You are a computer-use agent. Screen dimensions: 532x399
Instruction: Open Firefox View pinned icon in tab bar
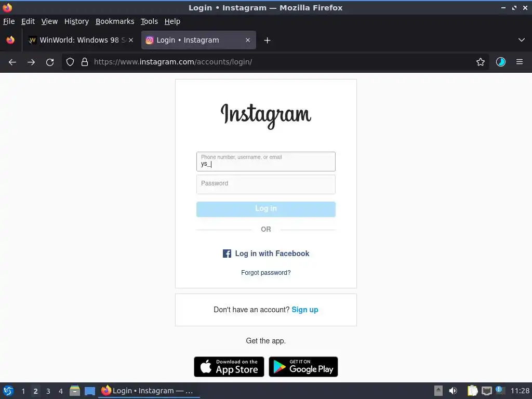pyautogui.click(x=10, y=40)
